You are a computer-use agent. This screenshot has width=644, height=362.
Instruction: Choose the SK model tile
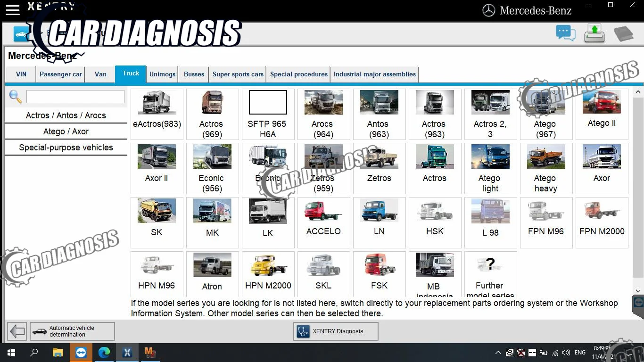pos(157,223)
